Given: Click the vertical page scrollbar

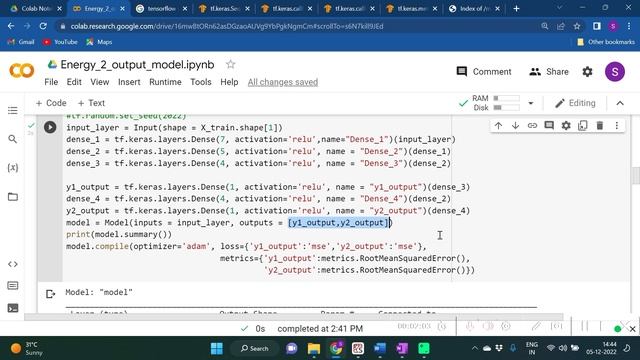Looking at the screenshot, I should (636, 176).
